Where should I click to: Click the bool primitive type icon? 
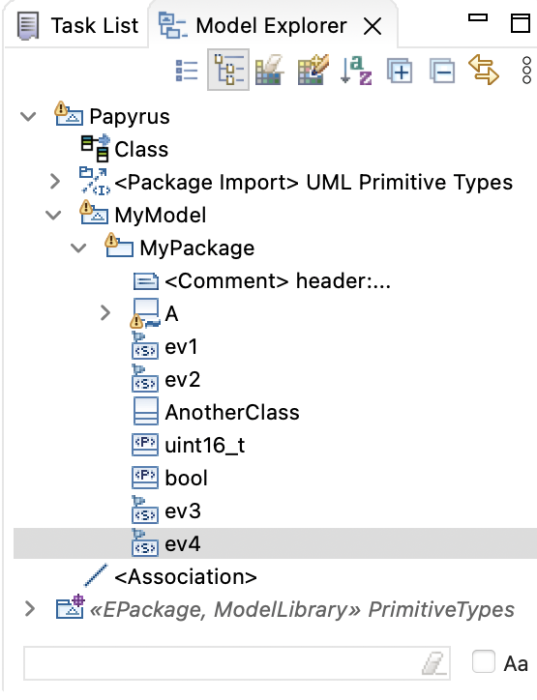tap(145, 478)
